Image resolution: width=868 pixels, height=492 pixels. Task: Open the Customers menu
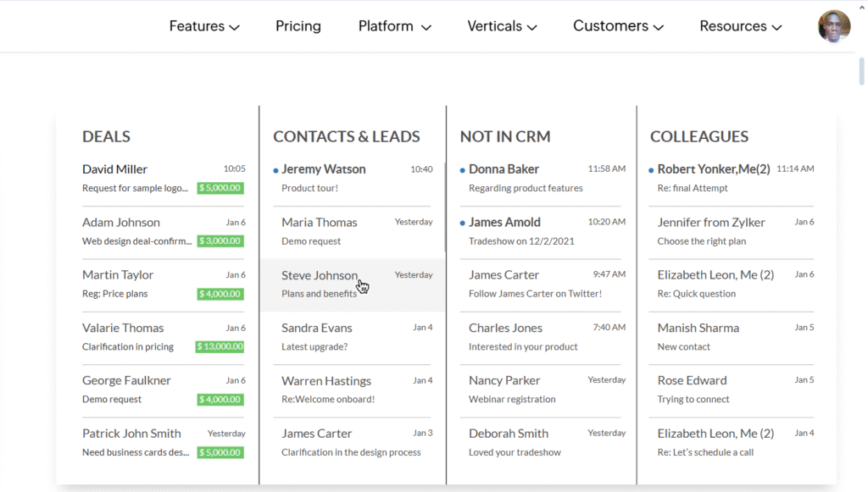(x=618, y=26)
